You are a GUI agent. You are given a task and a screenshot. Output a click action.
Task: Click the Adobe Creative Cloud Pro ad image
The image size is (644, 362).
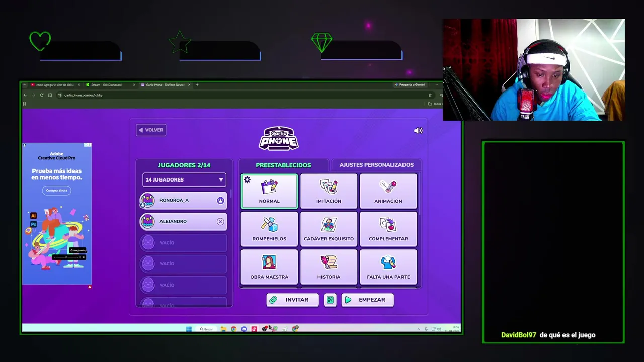click(57, 214)
